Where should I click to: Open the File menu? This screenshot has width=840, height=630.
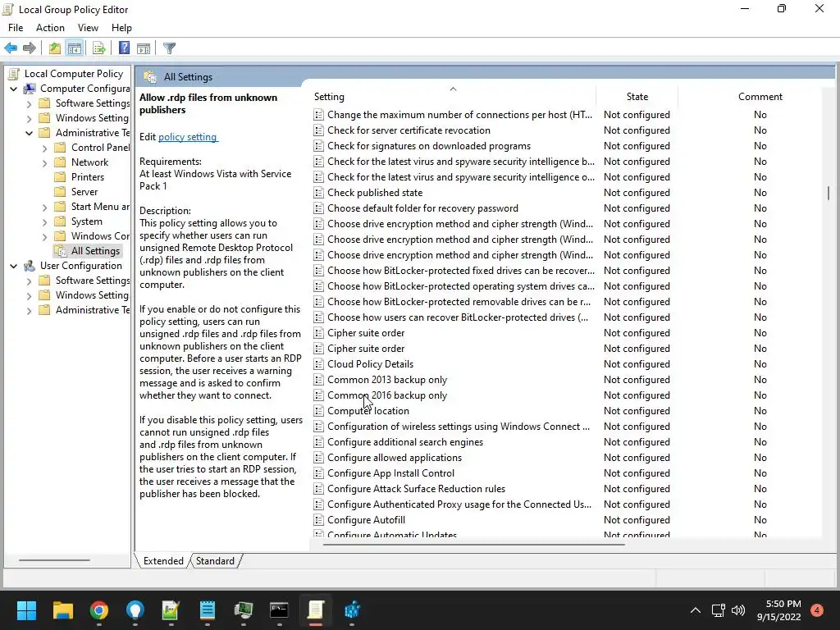coord(16,28)
